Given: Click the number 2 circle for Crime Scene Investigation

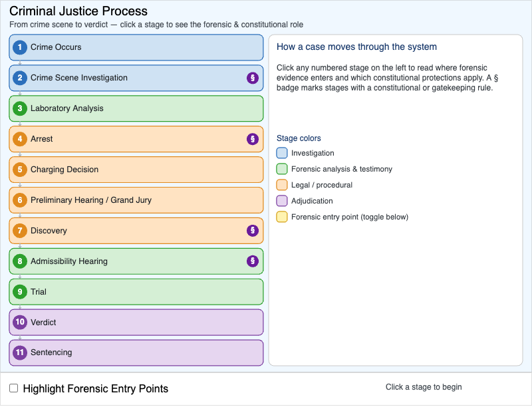Looking at the screenshot, I should coord(20,78).
